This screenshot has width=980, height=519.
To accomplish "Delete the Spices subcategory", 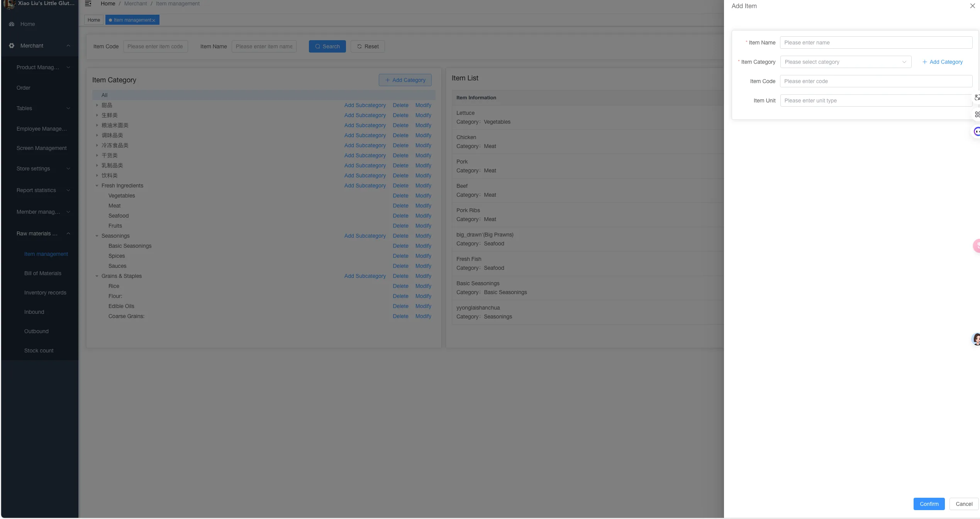I will tap(400, 256).
